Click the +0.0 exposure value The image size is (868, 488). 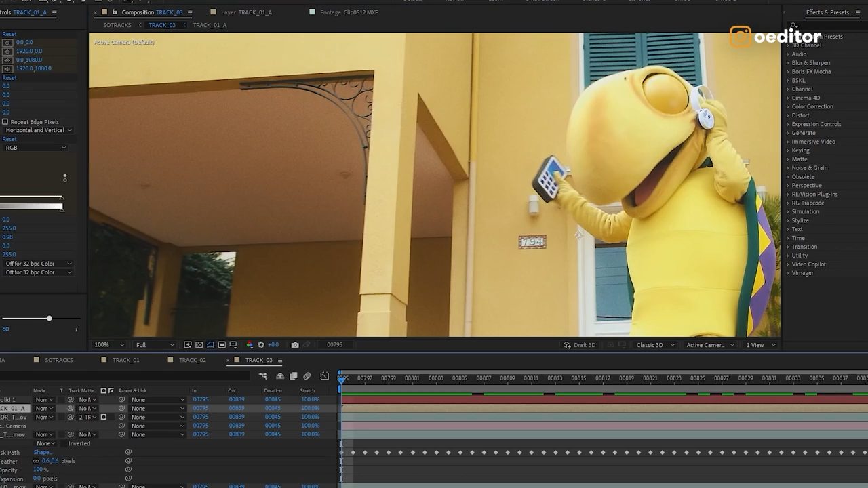273,345
